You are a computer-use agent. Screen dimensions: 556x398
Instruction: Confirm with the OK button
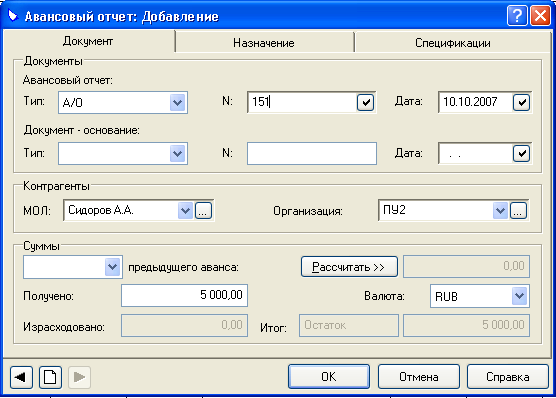329,377
